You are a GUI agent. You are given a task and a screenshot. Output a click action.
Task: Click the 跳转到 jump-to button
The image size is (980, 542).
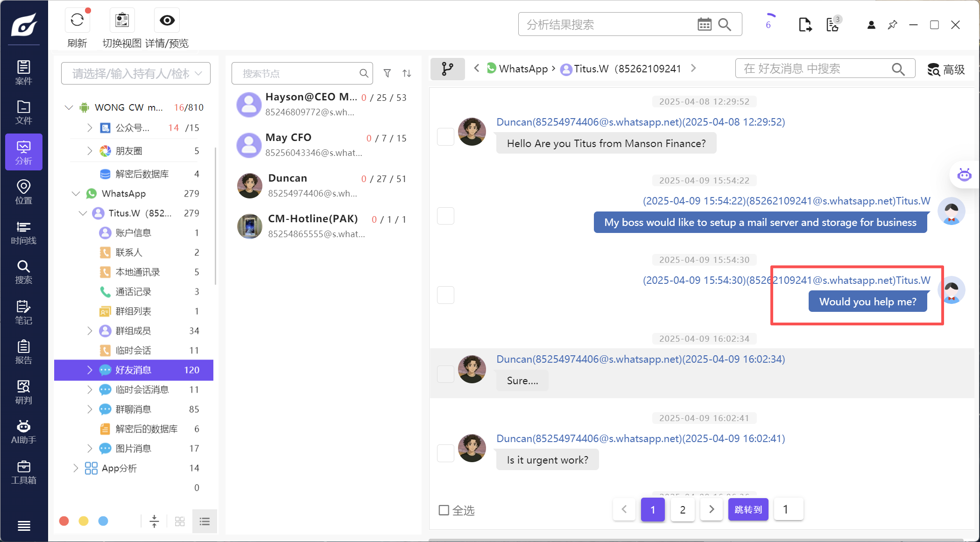(x=748, y=509)
